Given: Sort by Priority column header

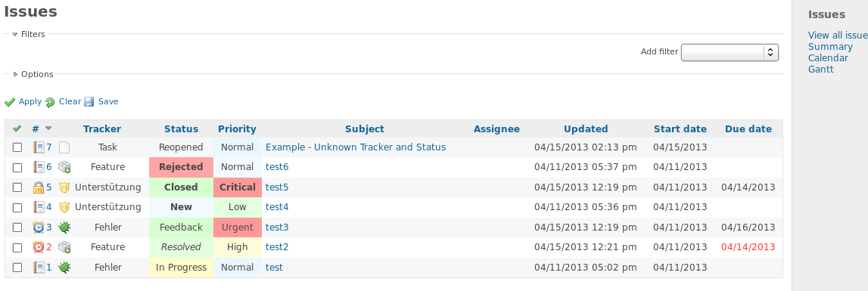Looking at the screenshot, I should click(x=237, y=129).
